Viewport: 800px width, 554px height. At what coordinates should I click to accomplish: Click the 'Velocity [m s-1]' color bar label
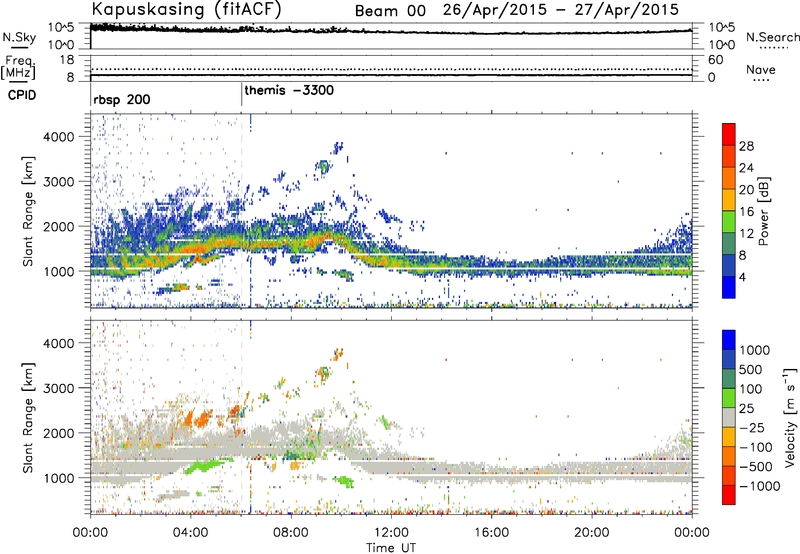[790, 417]
